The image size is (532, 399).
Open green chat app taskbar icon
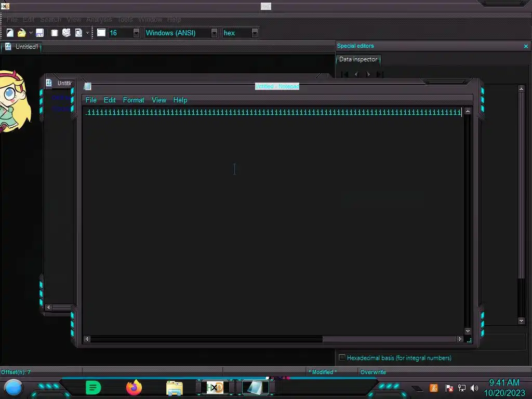pos(94,388)
